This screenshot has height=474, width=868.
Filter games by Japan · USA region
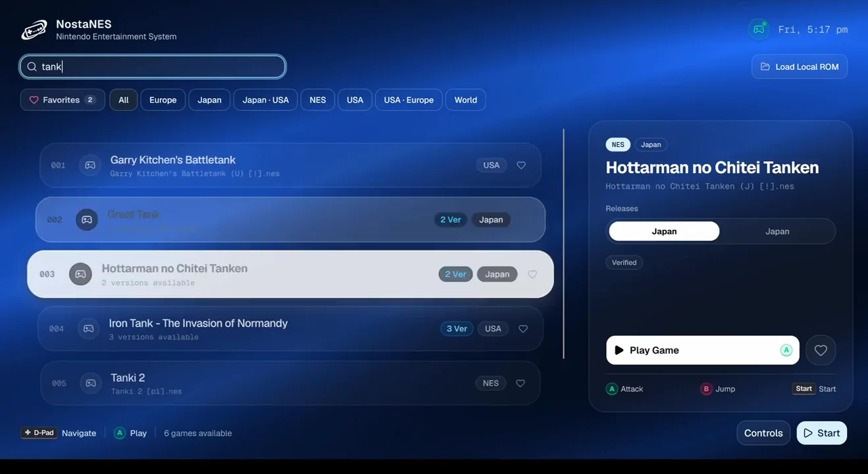pyautogui.click(x=266, y=100)
